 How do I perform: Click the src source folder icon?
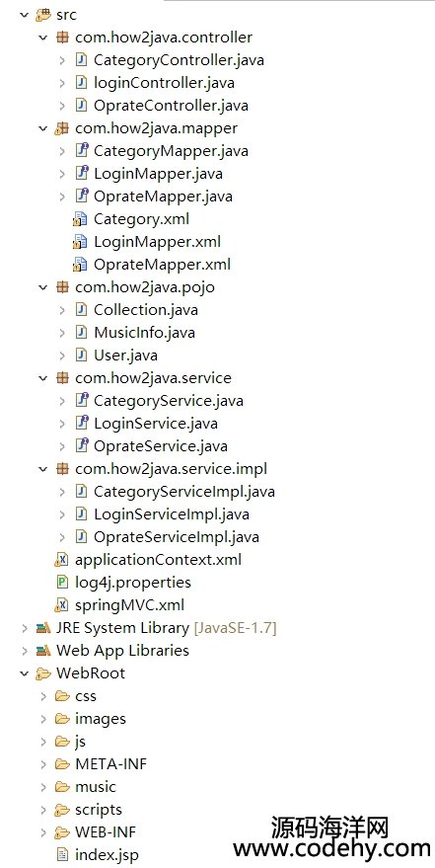43,15
